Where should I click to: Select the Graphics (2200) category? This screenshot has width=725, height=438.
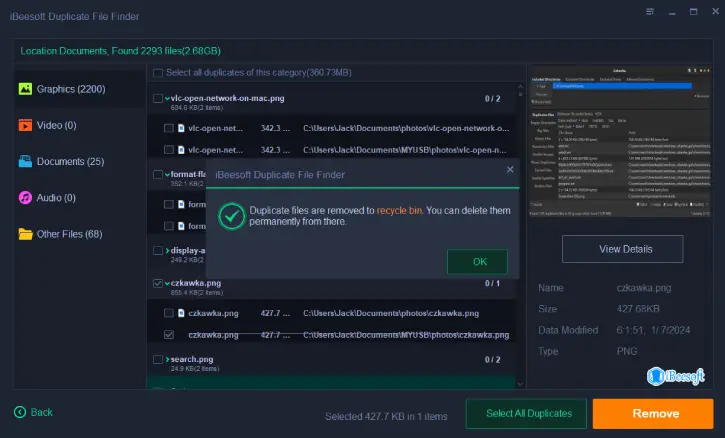tap(80, 89)
